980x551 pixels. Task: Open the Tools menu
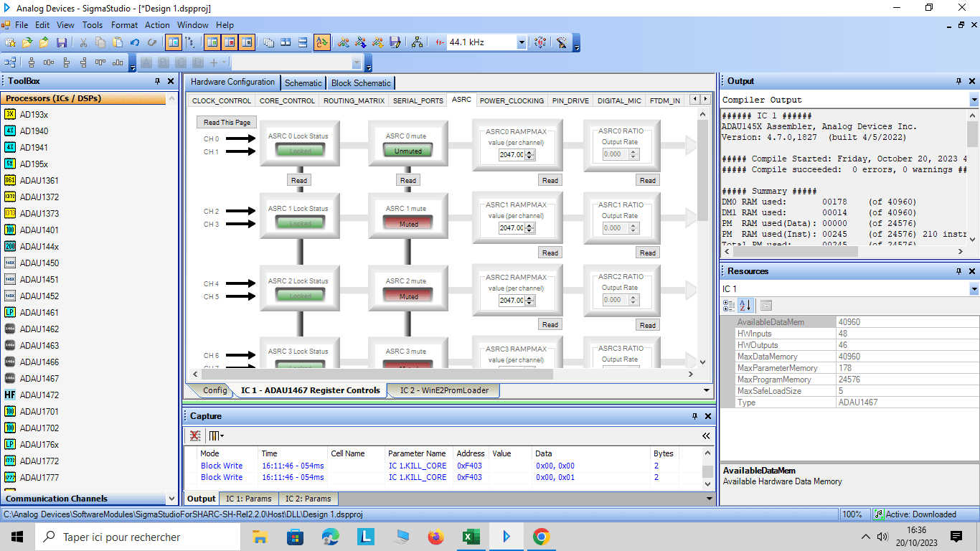tap(93, 24)
